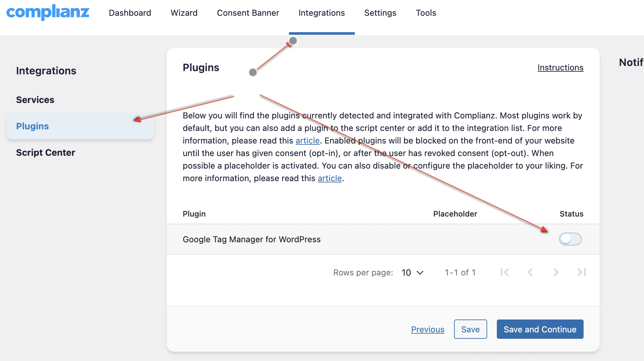Expand the rows per page chevron
The height and width of the screenshot is (361, 644).
click(x=420, y=272)
